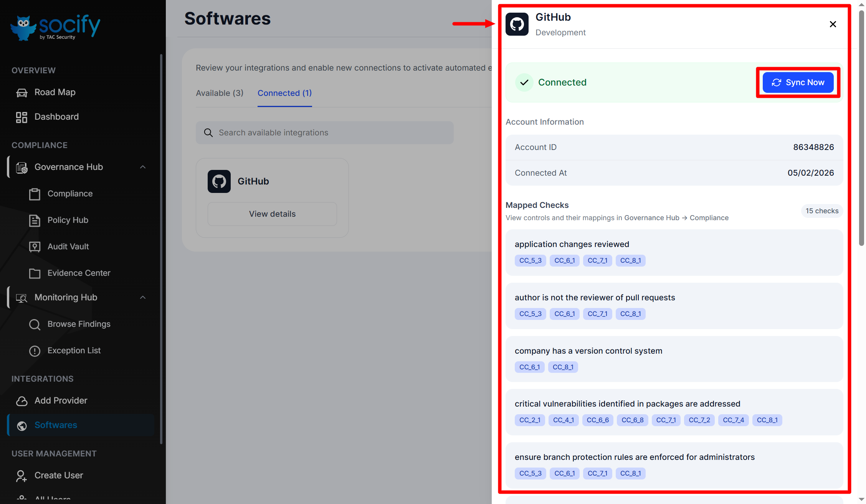Click View details on GitHub card
Screen dimensions: 866x504
[x=272, y=214]
